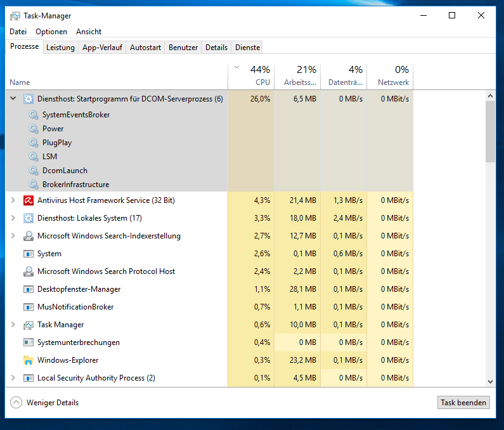Maximize the Task-Manager window
504x430 pixels.
(x=452, y=15)
